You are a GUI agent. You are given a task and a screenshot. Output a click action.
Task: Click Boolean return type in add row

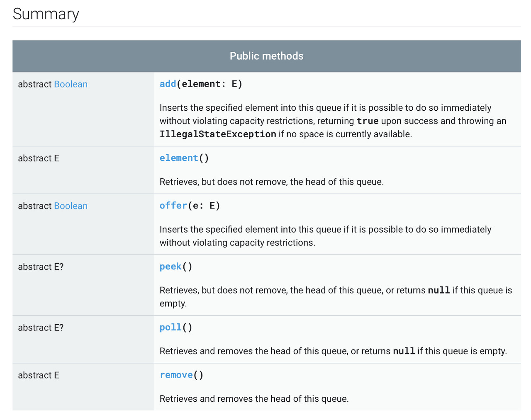pyautogui.click(x=71, y=84)
